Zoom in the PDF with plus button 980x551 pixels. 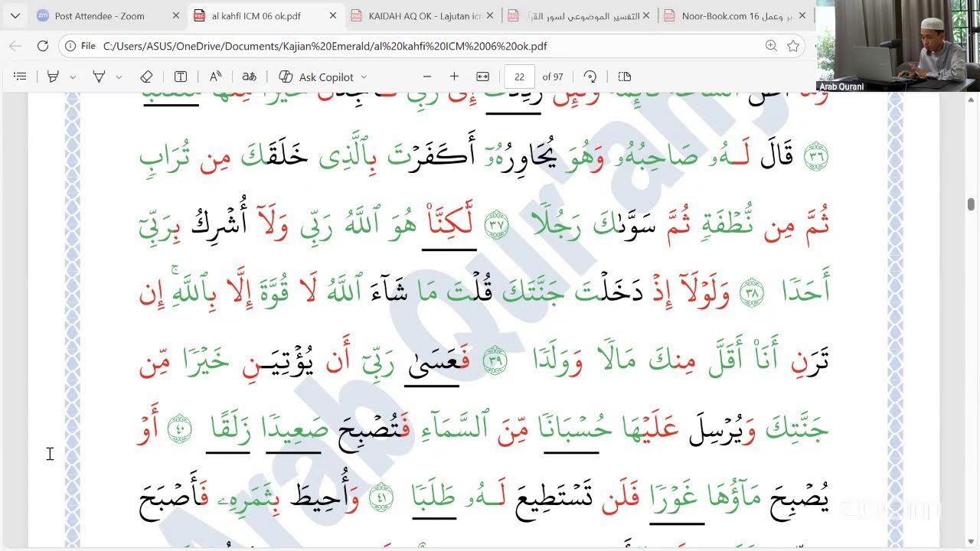[x=454, y=77]
